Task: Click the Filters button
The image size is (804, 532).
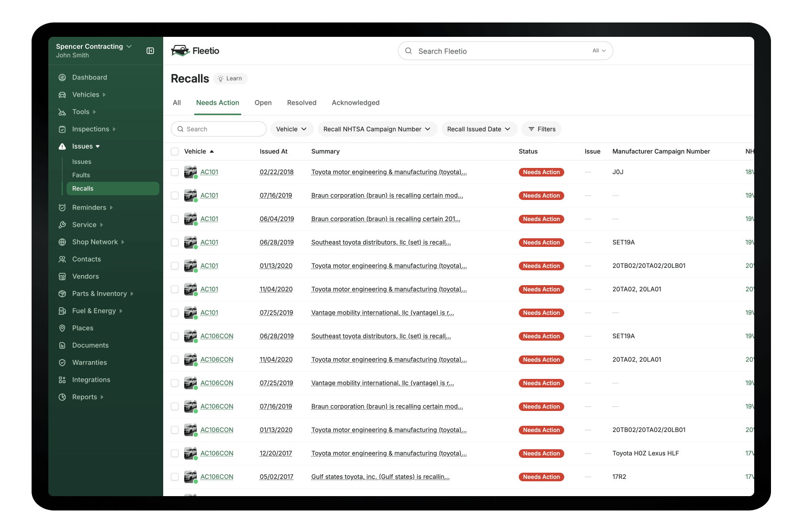Action: coord(541,129)
